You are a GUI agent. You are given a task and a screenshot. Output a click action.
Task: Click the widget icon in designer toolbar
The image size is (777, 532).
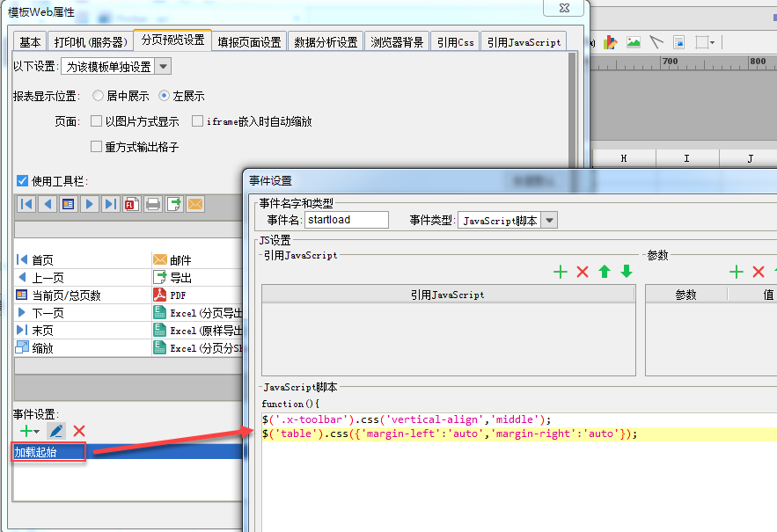pyautogui.click(x=679, y=42)
